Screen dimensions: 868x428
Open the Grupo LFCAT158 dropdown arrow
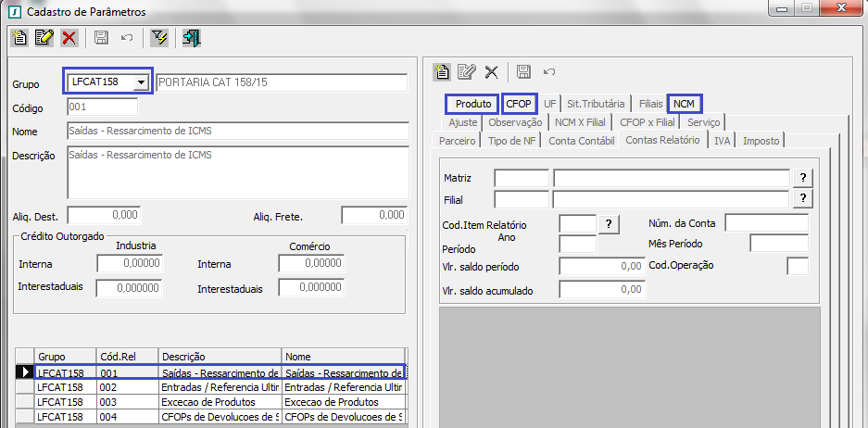pyautogui.click(x=142, y=82)
